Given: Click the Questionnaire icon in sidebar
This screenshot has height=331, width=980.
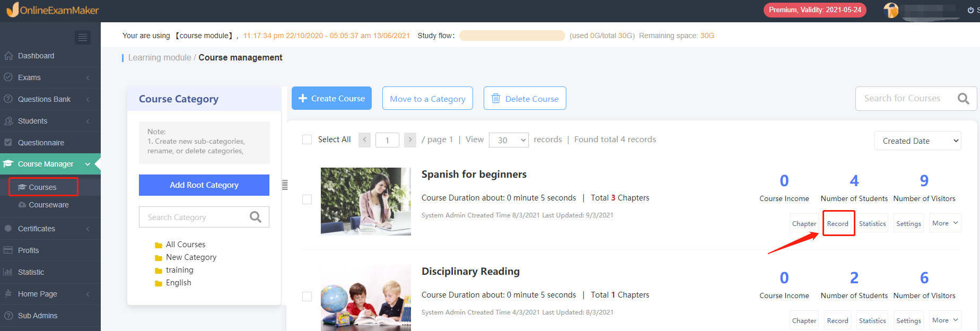Looking at the screenshot, I should point(8,143).
